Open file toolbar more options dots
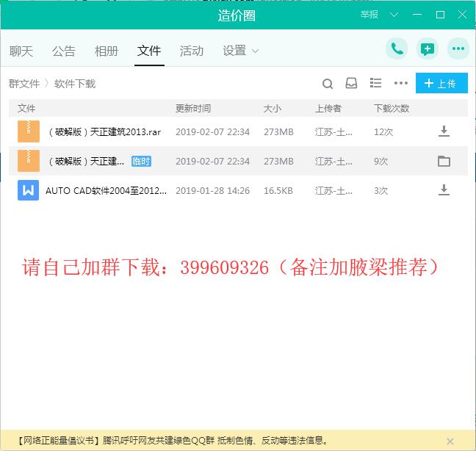The height and width of the screenshot is (451, 476). [x=401, y=83]
